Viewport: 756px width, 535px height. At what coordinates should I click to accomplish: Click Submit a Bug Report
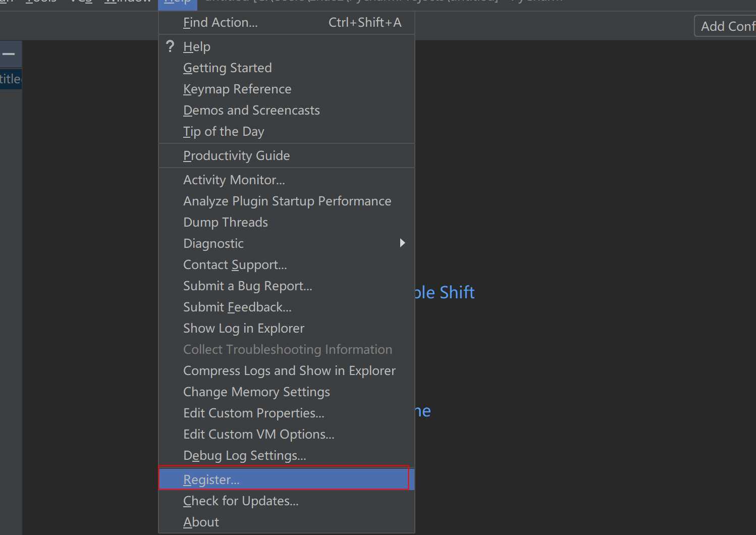click(x=248, y=286)
